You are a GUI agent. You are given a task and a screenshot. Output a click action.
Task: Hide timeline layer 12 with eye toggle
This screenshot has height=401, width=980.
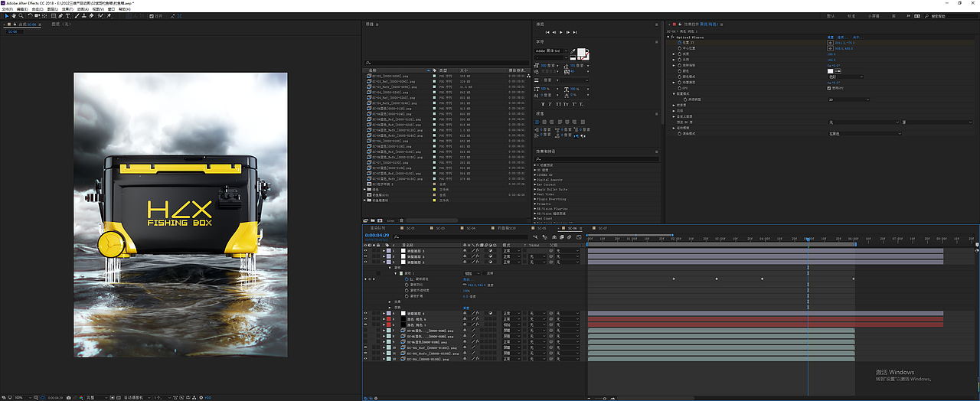[365, 359]
